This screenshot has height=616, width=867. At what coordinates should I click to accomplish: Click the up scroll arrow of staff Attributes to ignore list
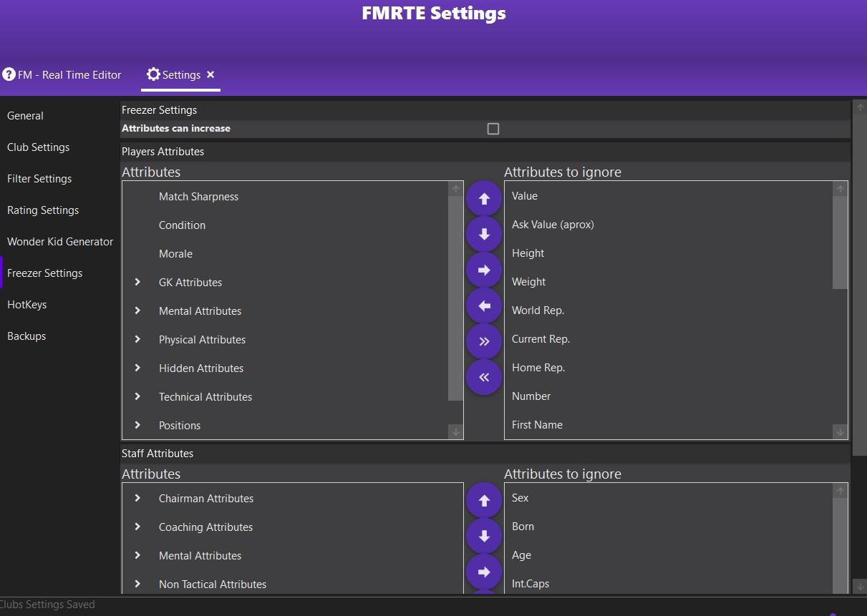[x=841, y=491]
